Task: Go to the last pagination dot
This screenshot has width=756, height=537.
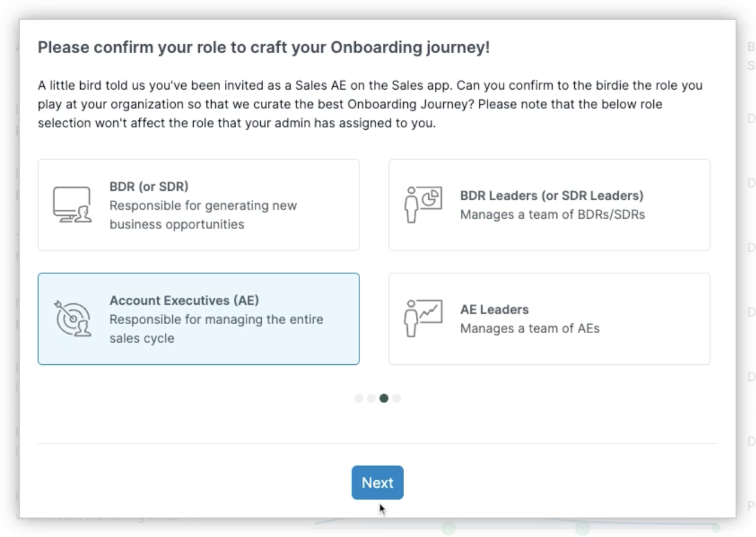Action: pos(397,398)
